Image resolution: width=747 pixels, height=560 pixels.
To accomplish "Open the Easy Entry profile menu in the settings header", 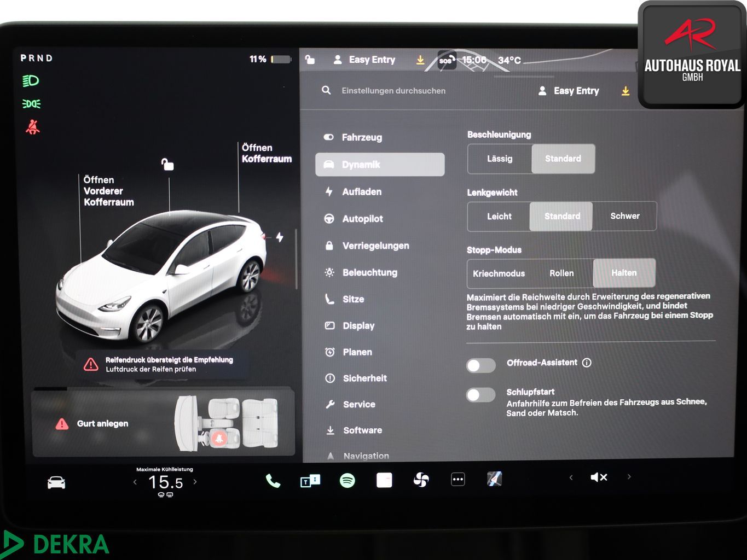I will coord(569,91).
